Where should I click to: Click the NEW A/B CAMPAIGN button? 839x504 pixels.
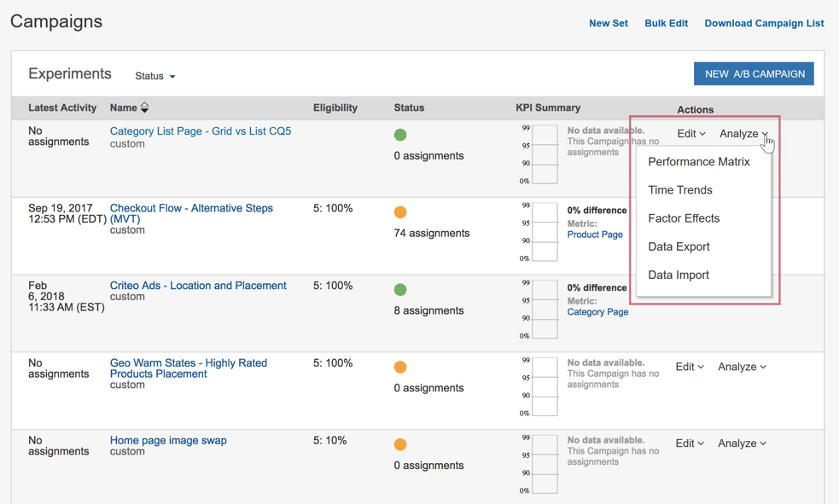point(754,73)
